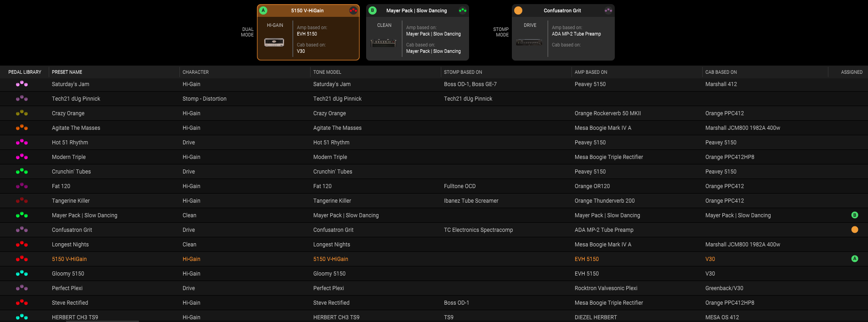
Task: Select the Gloomy 5150 preset name
Action: pos(68,274)
